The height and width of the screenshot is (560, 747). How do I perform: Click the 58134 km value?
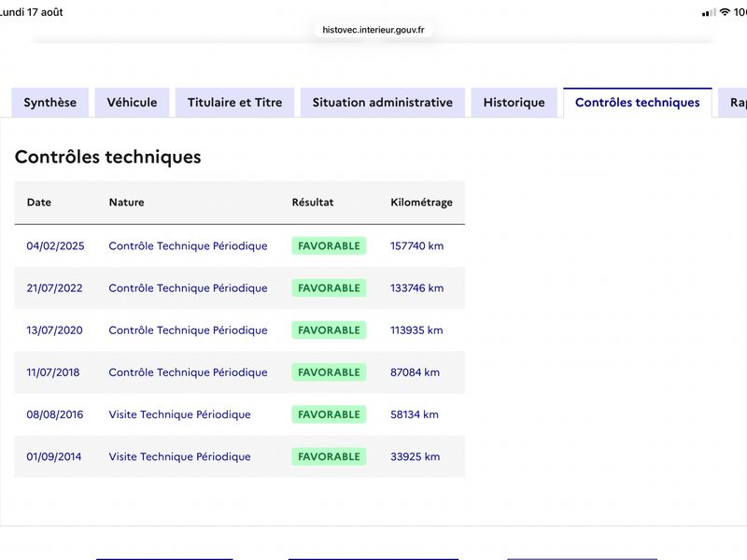pos(415,414)
